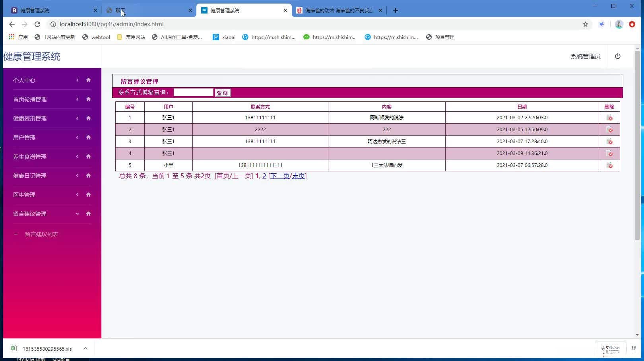Open downloaded file 161535580295565.xls
The image size is (644, 361).
tap(47, 349)
